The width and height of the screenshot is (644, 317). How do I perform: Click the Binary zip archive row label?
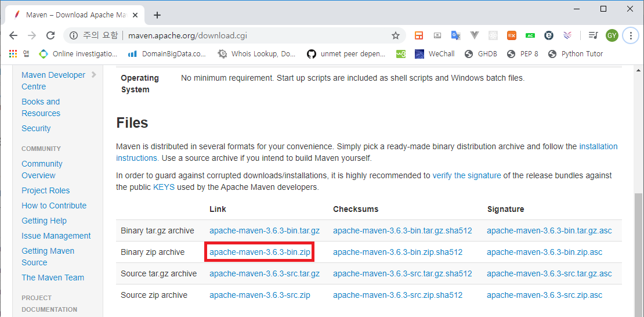[x=153, y=252]
